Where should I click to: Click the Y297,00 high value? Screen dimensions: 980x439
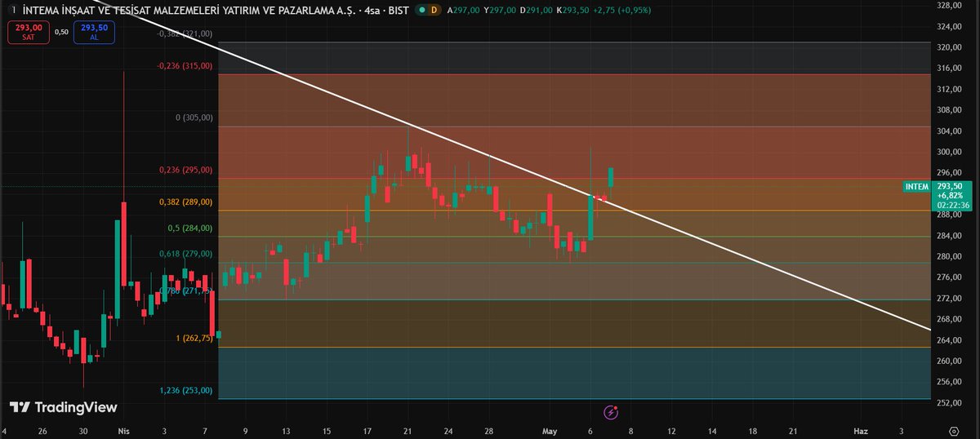(498, 10)
